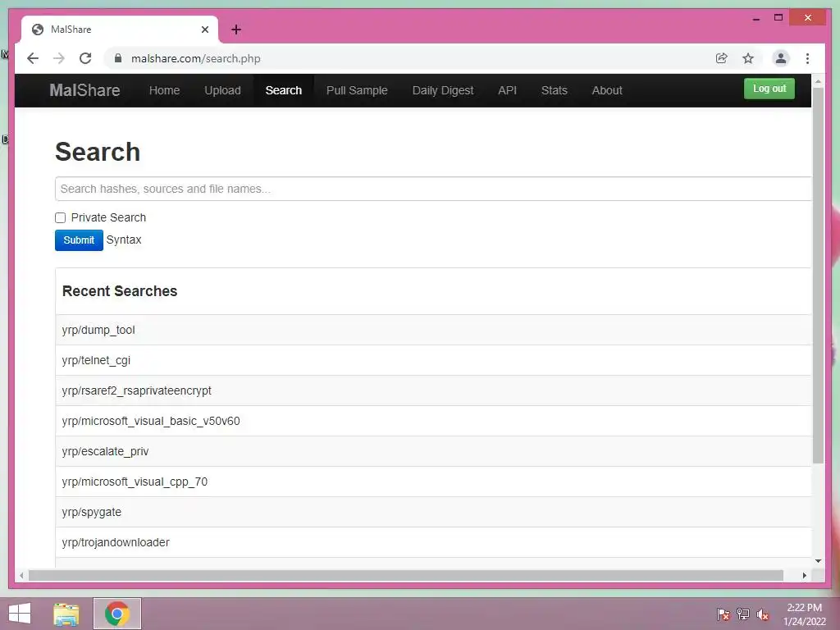The height and width of the screenshot is (630, 840).
Task: Click the scroll down arrow
Action: (x=818, y=561)
